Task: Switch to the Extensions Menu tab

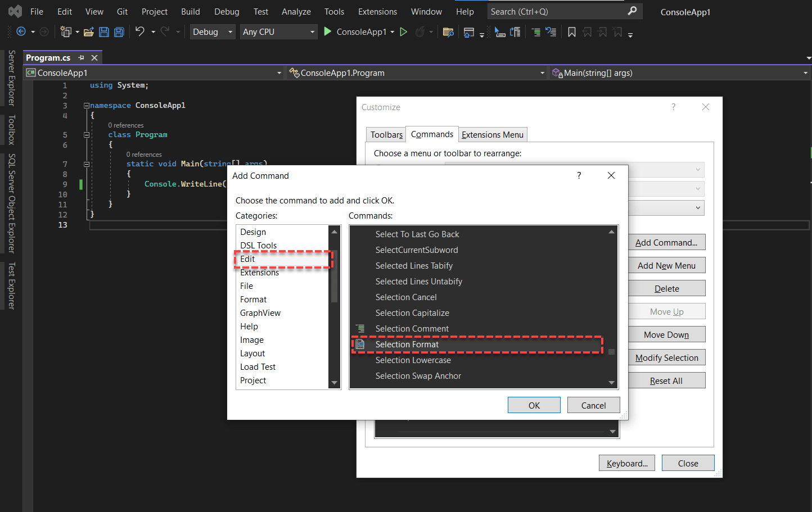Action: click(493, 134)
